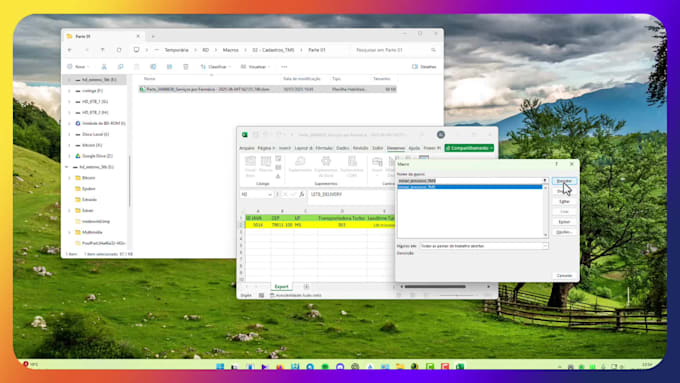680x383 pixels.
Task: Click the macro list vertical scrollbar
Action: click(546, 211)
